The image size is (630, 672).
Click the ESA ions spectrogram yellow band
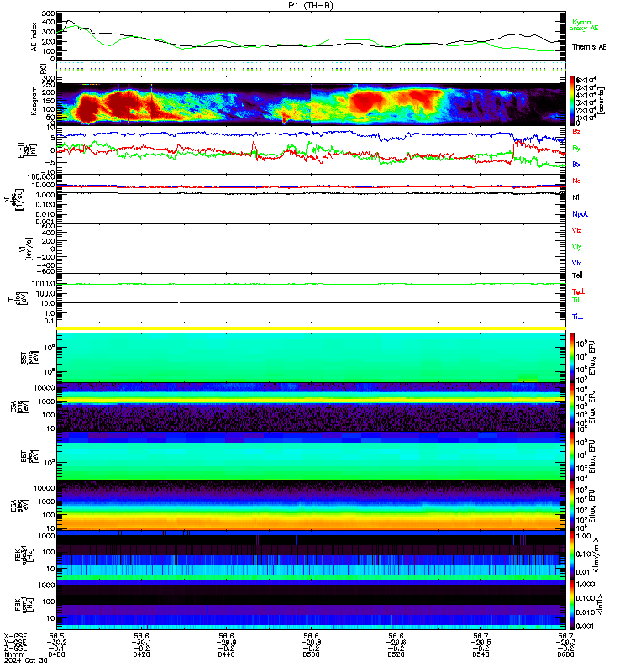point(311,400)
